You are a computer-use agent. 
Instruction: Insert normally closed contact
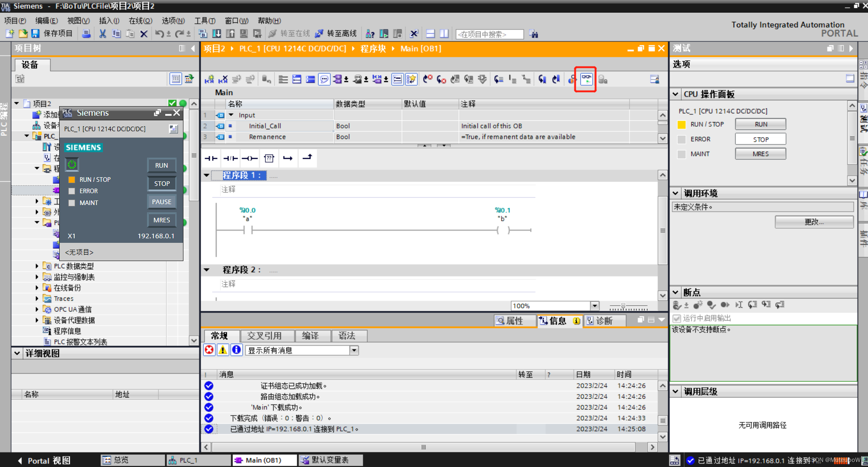(x=230, y=158)
